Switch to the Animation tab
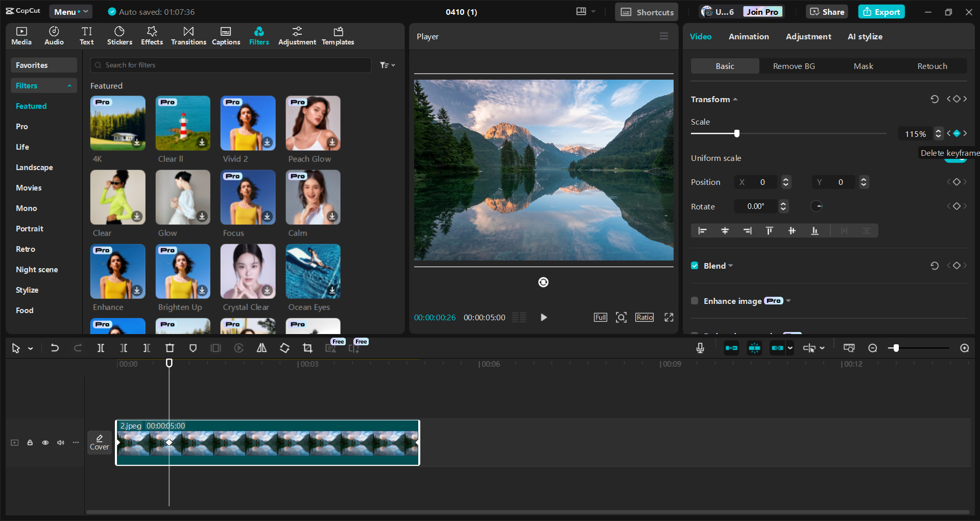This screenshot has width=980, height=521. coord(748,36)
